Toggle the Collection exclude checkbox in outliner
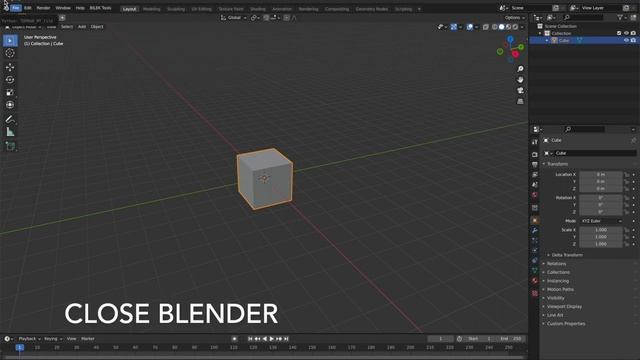640x360 pixels. click(619, 33)
